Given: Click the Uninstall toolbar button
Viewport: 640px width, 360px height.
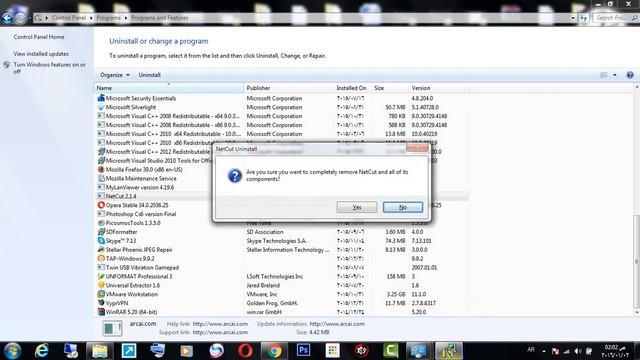Looking at the screenshot, I should pos(149,75).
